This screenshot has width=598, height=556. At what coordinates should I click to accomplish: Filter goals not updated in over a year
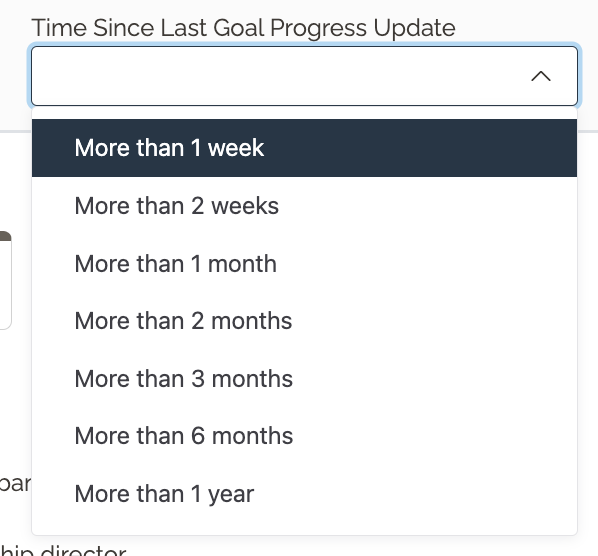point(304,493)
